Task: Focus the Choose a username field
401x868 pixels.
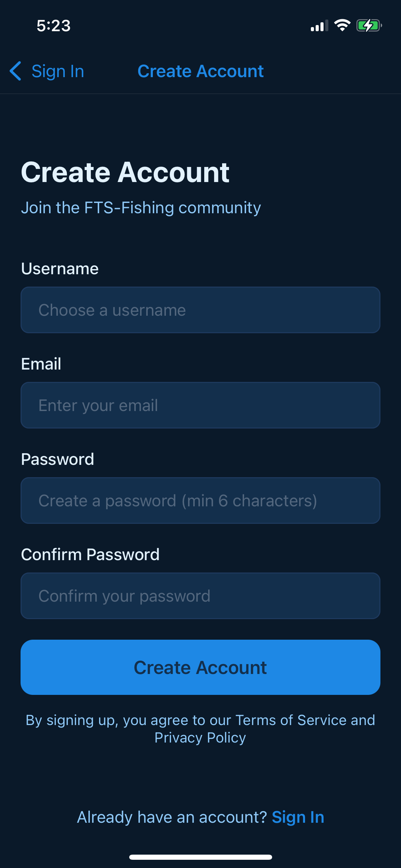Action: tap(200, 310)
